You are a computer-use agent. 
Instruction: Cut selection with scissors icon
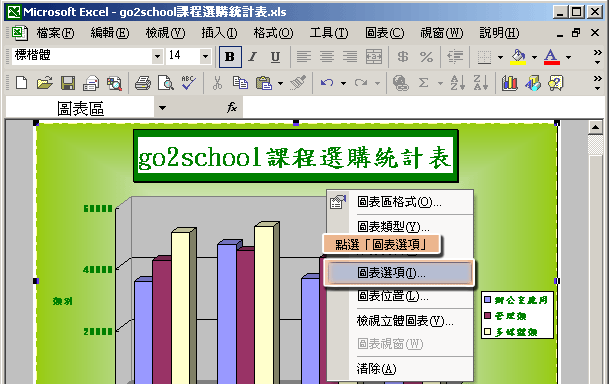[218, 83]
